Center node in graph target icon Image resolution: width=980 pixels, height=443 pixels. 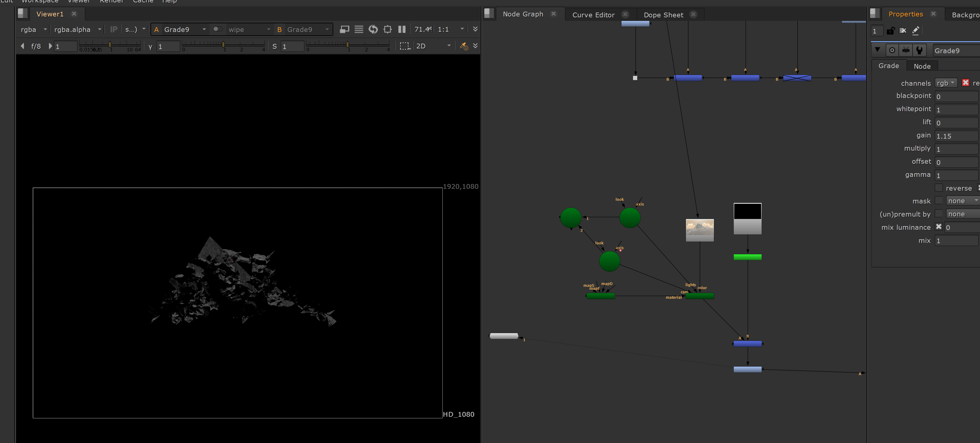[892, 50]
